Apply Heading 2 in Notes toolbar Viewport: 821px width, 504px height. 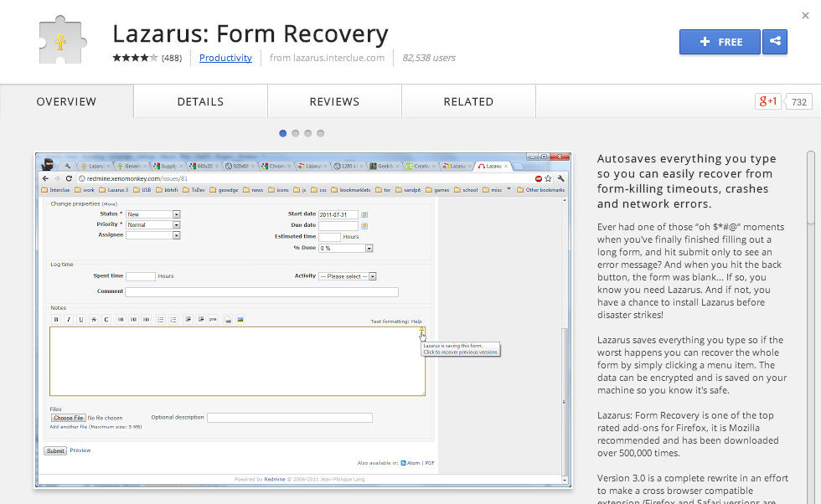click(133, 319)
